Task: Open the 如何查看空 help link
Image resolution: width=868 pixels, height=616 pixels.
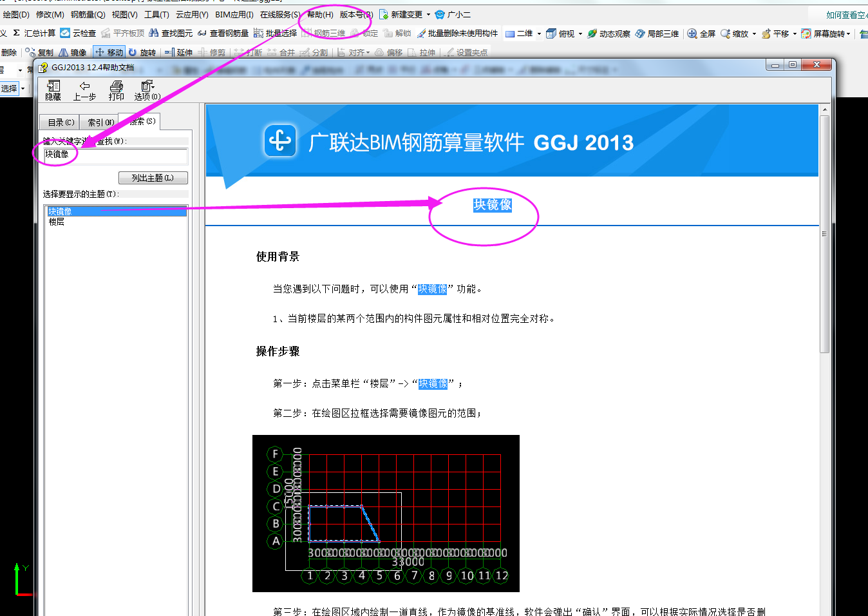Action: tap(846, 14)
